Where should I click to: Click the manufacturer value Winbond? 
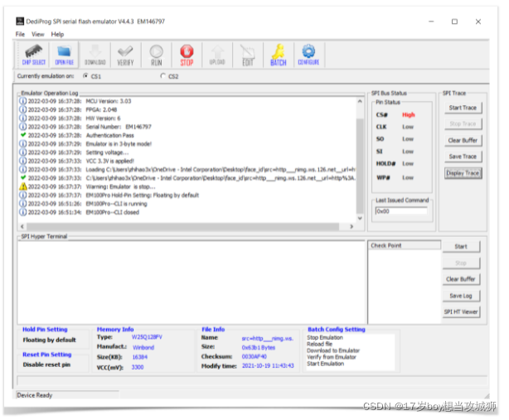click(x=143, y=348)
